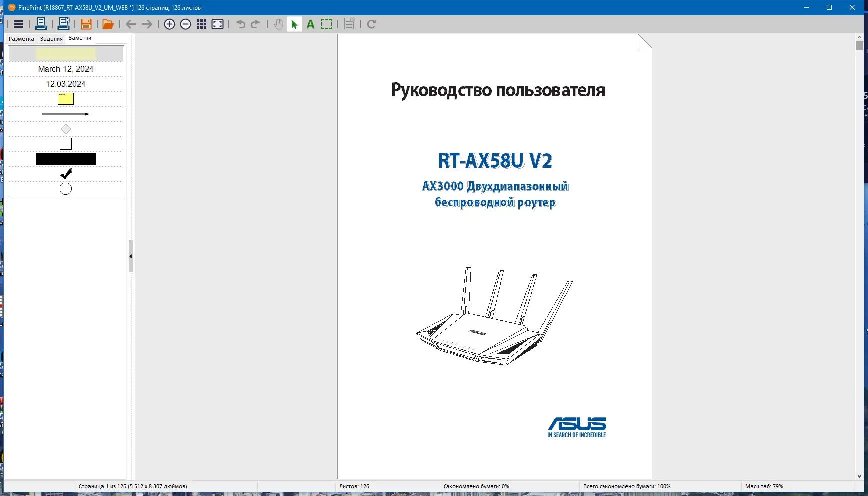Click the 'Сэкономлено бумаги: 0%' status entry
The image size is (868, 496).
tap(476, 486)
